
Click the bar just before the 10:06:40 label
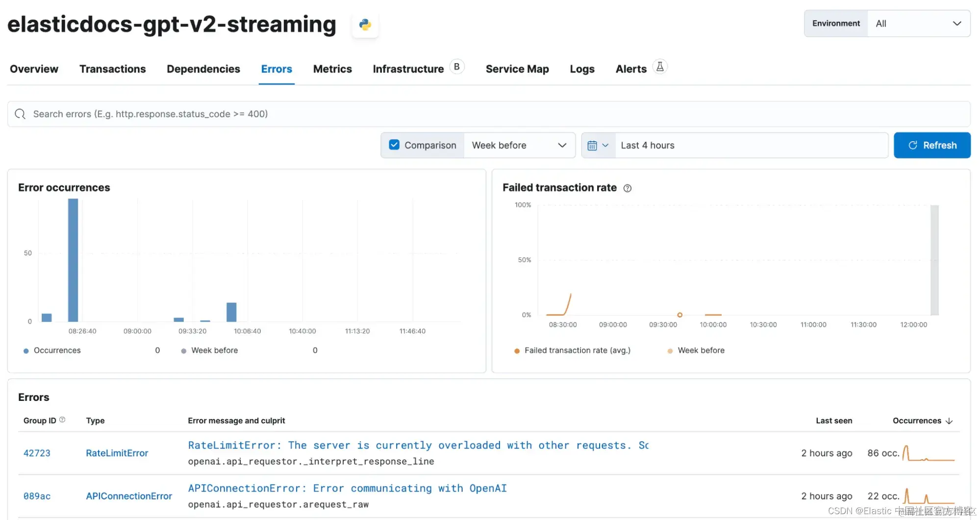click(231, 312)
